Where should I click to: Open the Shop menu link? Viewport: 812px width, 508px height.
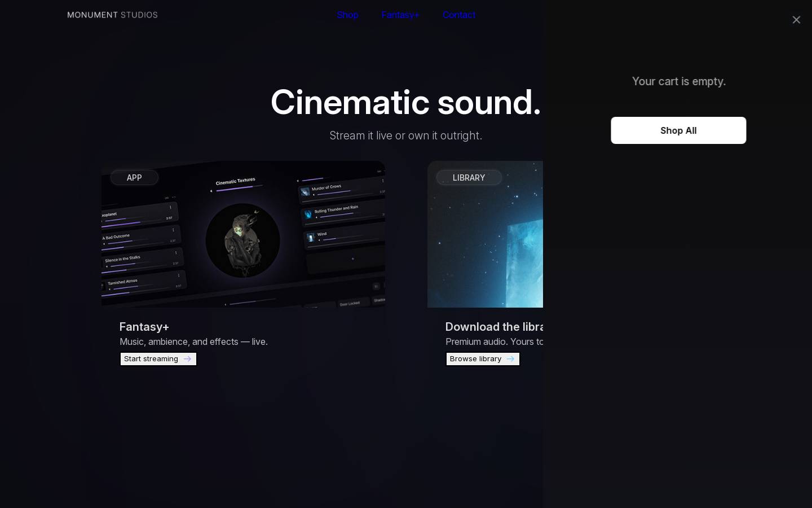click(347, 15)
